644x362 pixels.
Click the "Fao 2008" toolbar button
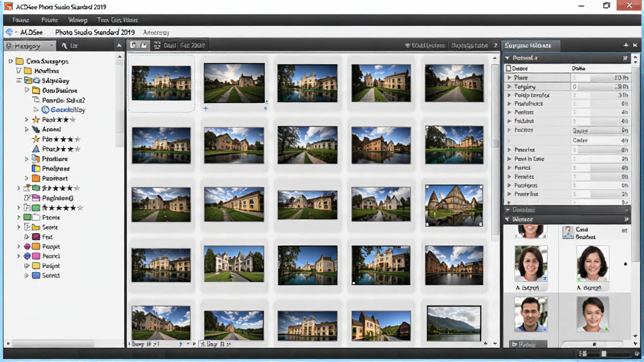192,45
